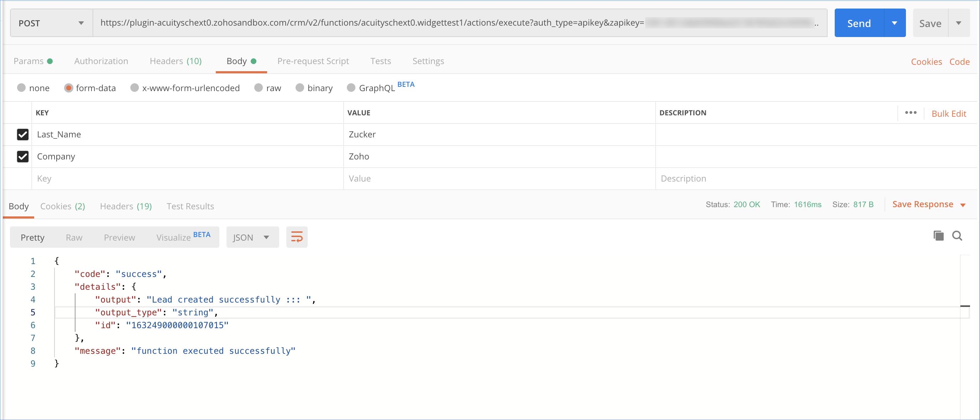Search the response using the magnifier icon

click(x=957, y=236)
